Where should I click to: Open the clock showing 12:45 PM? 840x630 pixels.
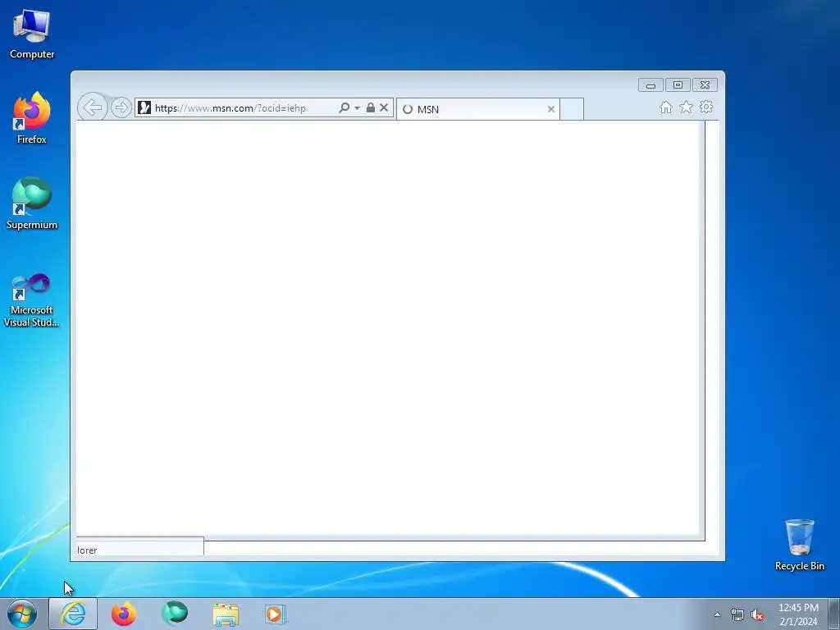point(798,614)
